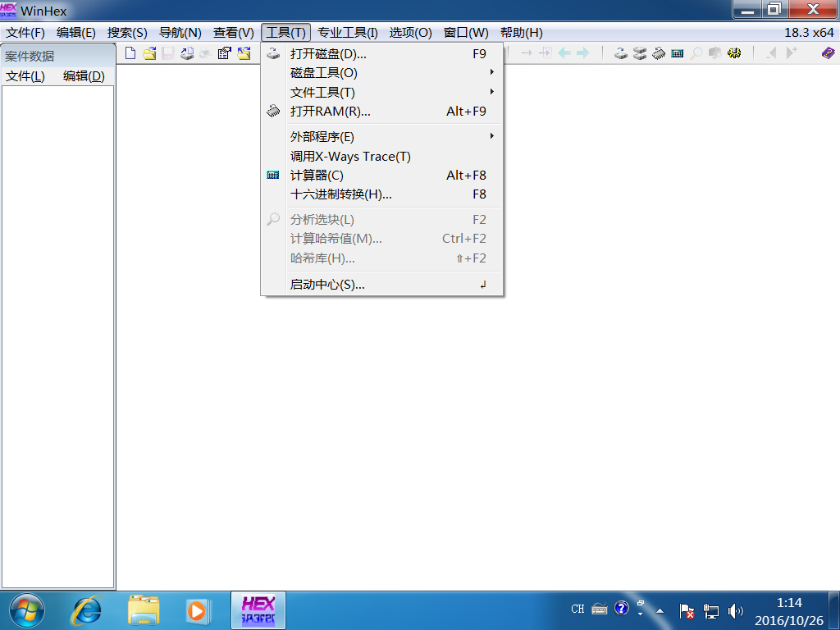Image resolution: width=840 pixels, height=630 pixels.
Task: Click the empty case data list area
Action: click(58, 336)
